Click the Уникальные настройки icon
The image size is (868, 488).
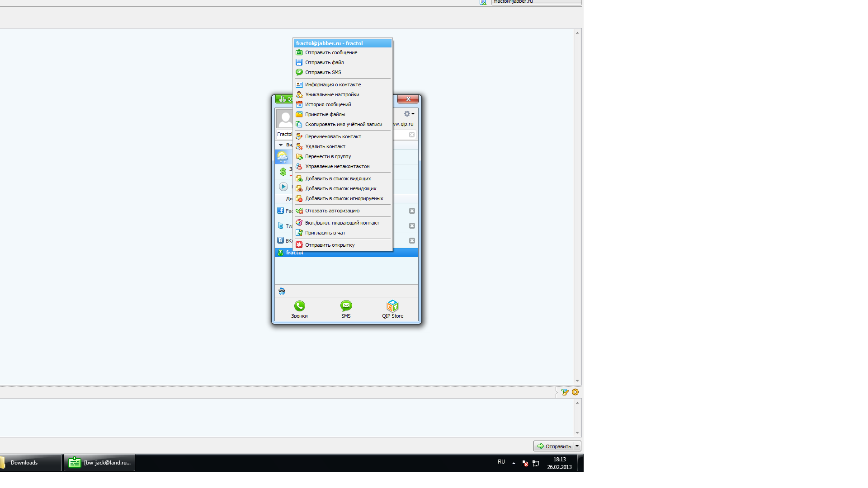(x=299, y=94)
